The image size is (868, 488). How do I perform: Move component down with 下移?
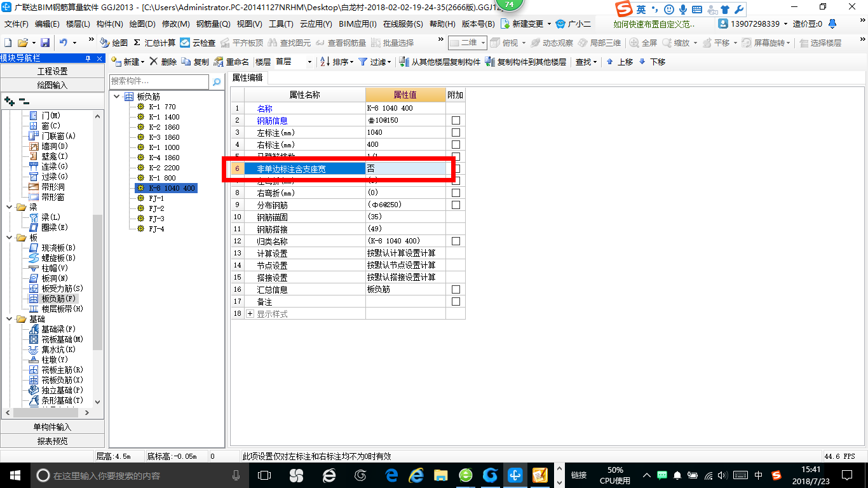[652, 62]
